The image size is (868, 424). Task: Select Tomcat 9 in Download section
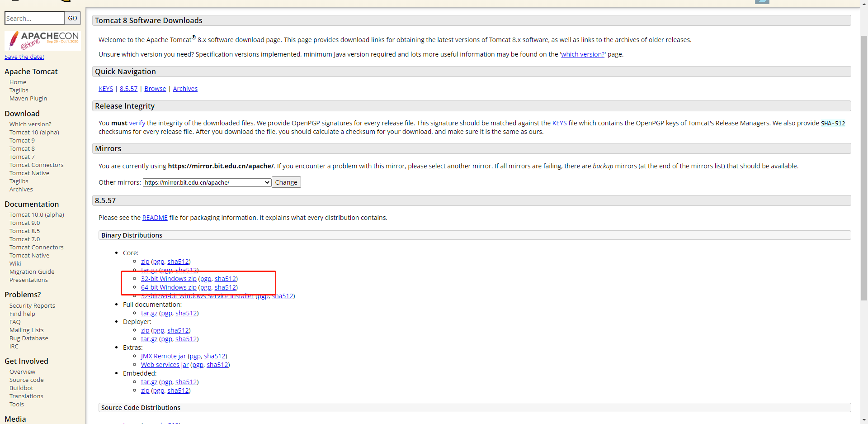(x=22, y=141)
